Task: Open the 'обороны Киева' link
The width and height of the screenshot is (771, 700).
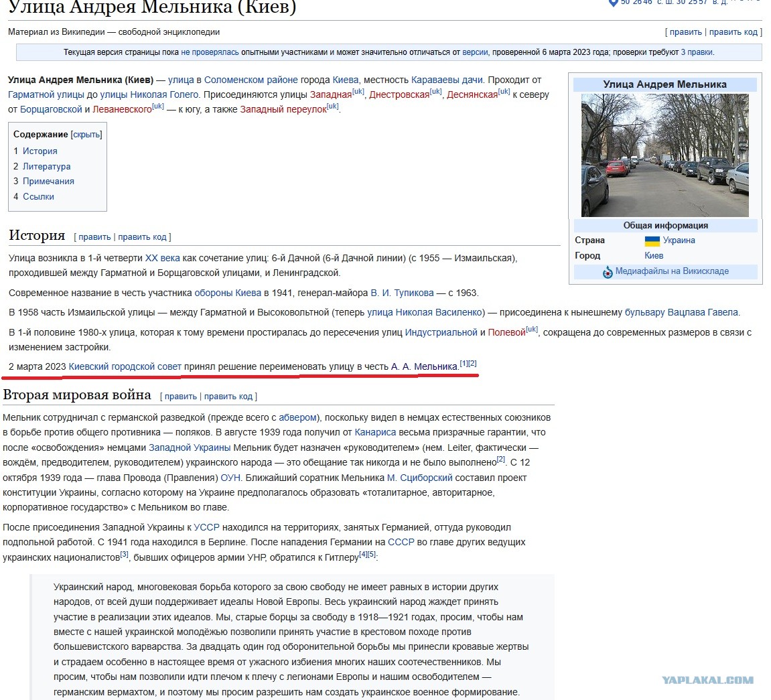Action: (228, 293)
